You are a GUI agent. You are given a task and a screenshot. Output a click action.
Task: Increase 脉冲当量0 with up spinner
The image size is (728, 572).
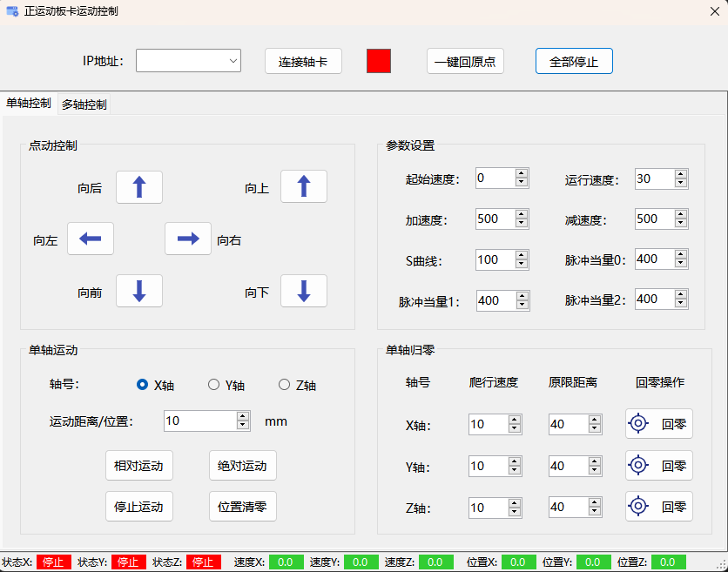[681, 254]
